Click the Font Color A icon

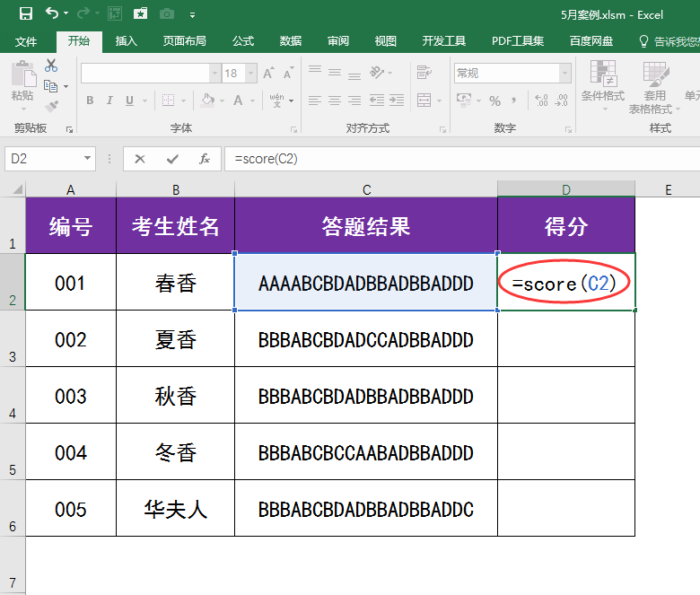coord(239,101)
